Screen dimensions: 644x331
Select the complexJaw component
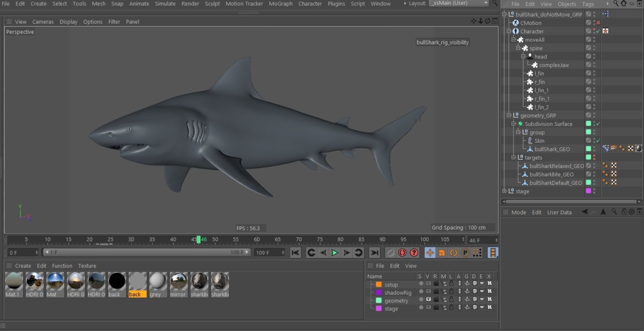[554, 65]
